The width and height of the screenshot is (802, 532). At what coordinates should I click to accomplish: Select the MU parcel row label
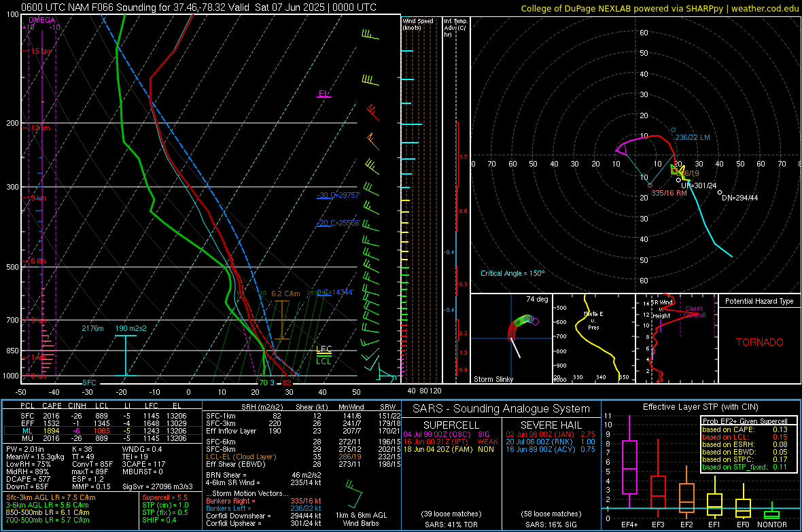pos(27,438)
